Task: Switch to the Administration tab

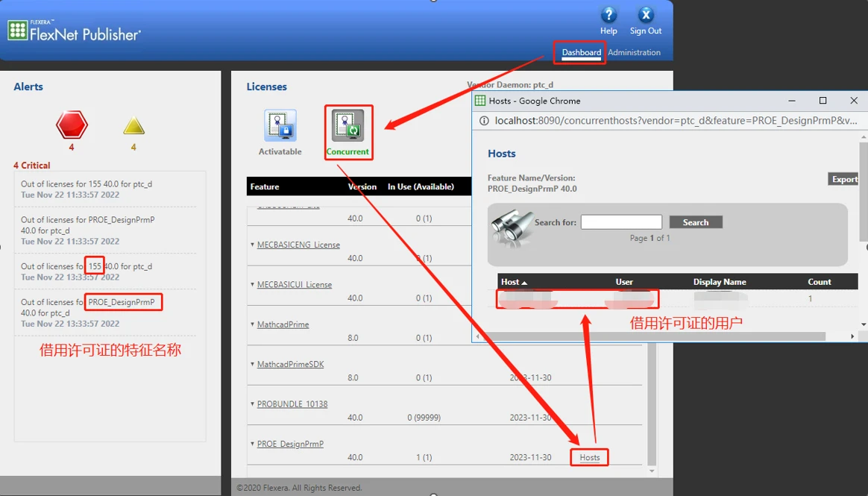Action: coord(634,53)
